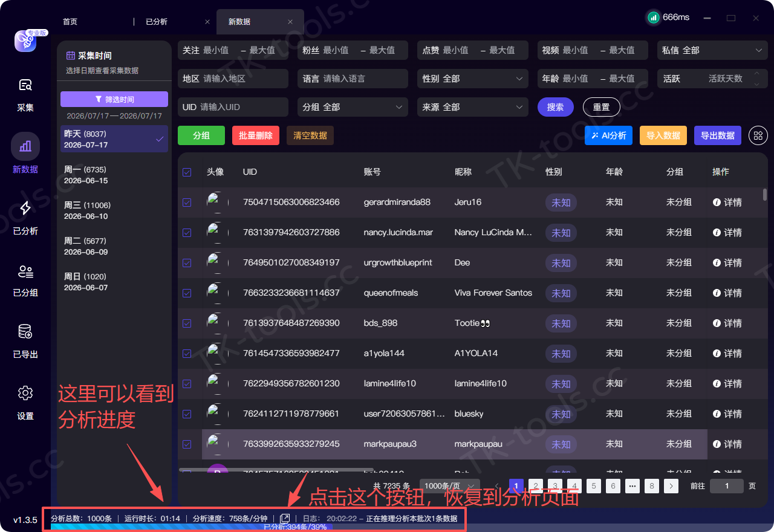Open 设置 gear icon in sidebar
This screenshot has height=532, width=774.
[25, 393]
